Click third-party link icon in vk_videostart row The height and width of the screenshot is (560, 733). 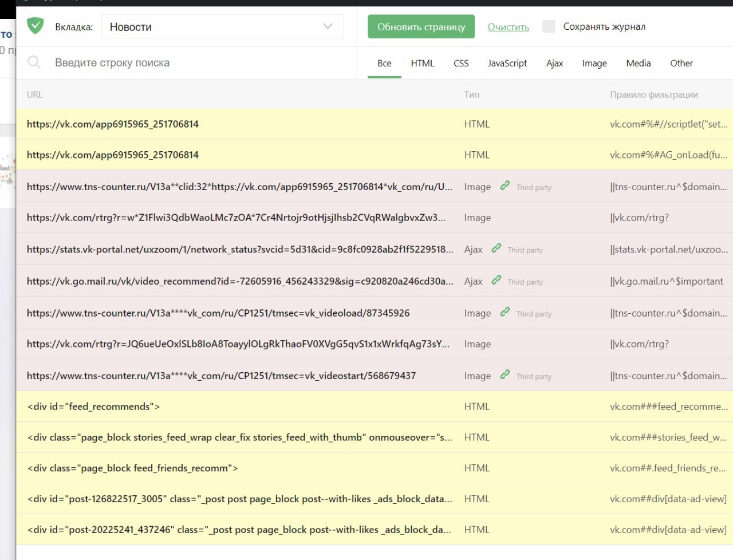[x=505, y=374]
